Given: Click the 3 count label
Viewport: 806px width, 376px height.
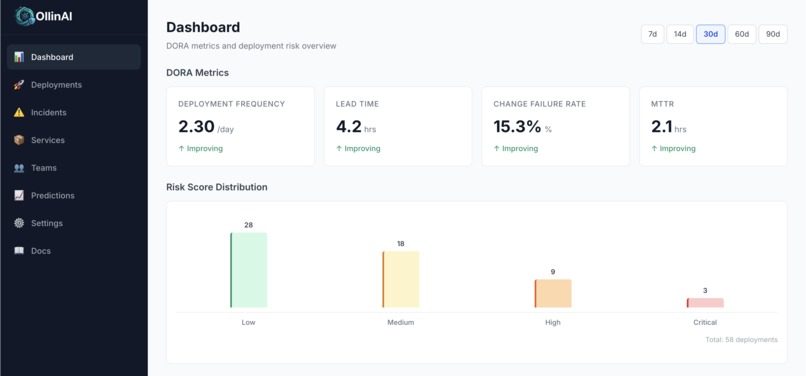Looking at the screenshot, I should coord(705,291).
